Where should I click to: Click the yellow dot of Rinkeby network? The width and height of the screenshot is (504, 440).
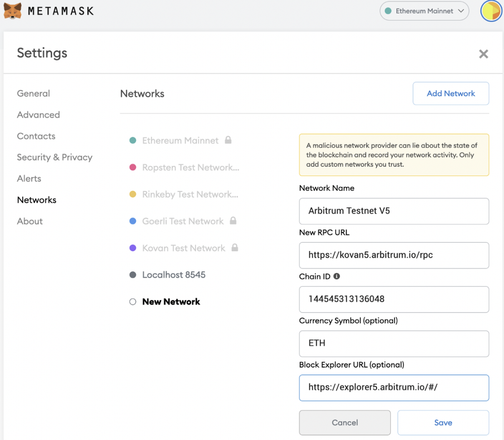click(133, 194)
